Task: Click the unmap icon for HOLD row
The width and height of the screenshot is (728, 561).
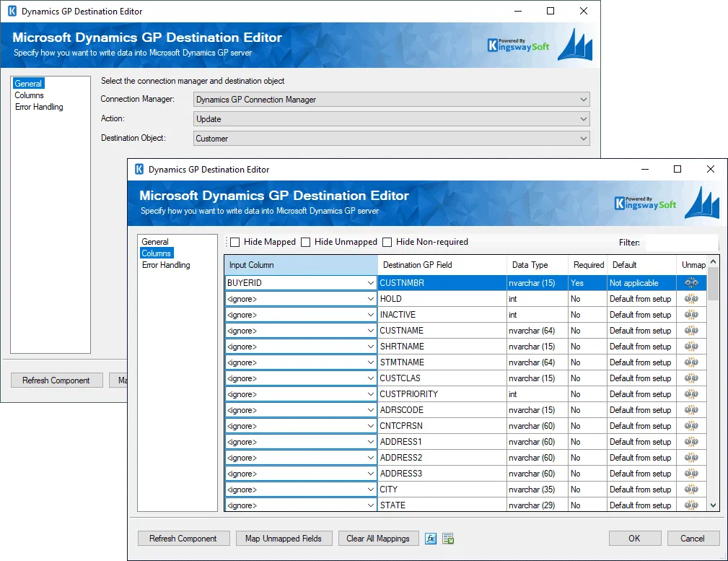Action: (x=690, y=299)
